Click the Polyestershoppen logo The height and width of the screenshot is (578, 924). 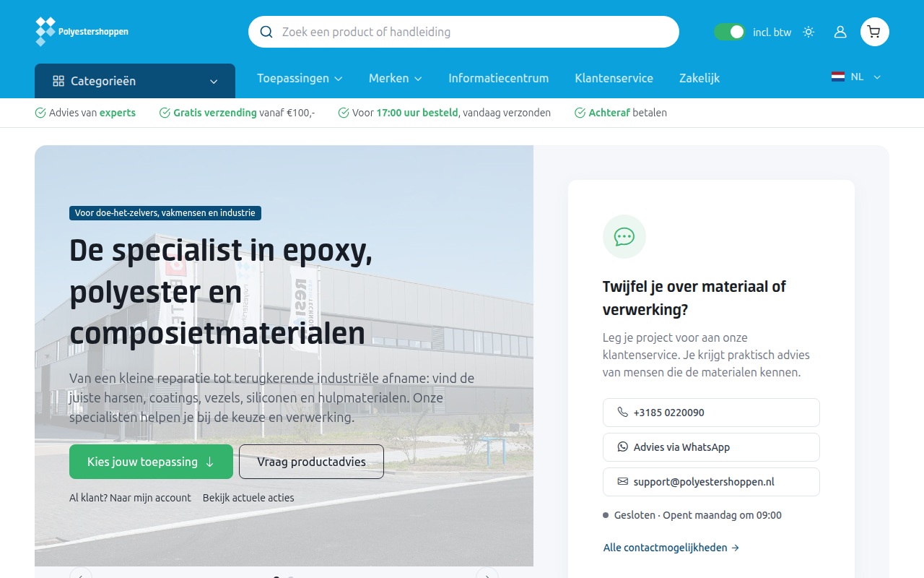pyautogui.click(x=82, y=32)
